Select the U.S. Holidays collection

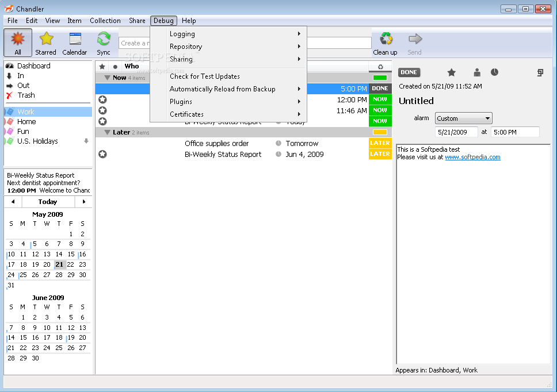click(x=37, y=141)
